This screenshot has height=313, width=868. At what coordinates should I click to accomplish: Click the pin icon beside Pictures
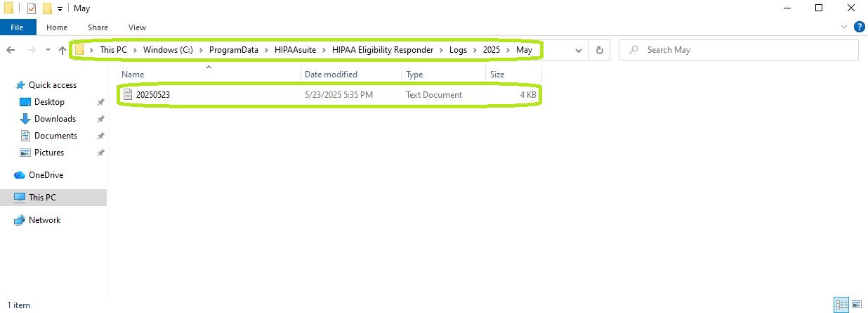coord(101,153)
